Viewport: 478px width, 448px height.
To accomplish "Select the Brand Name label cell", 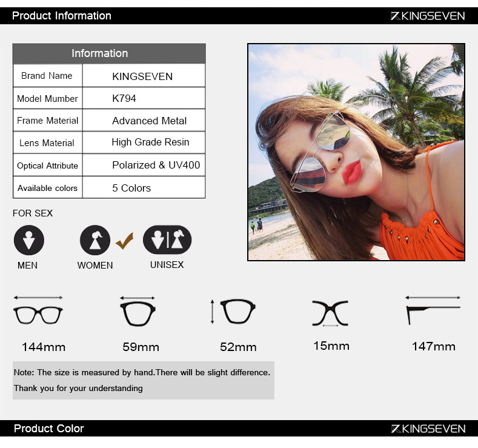I will point(47,76).
